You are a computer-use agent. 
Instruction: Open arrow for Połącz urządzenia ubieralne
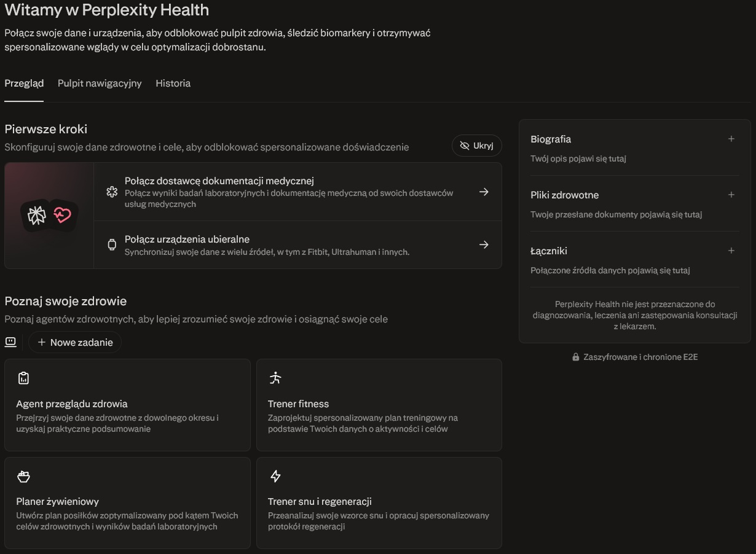click(484, 244)
